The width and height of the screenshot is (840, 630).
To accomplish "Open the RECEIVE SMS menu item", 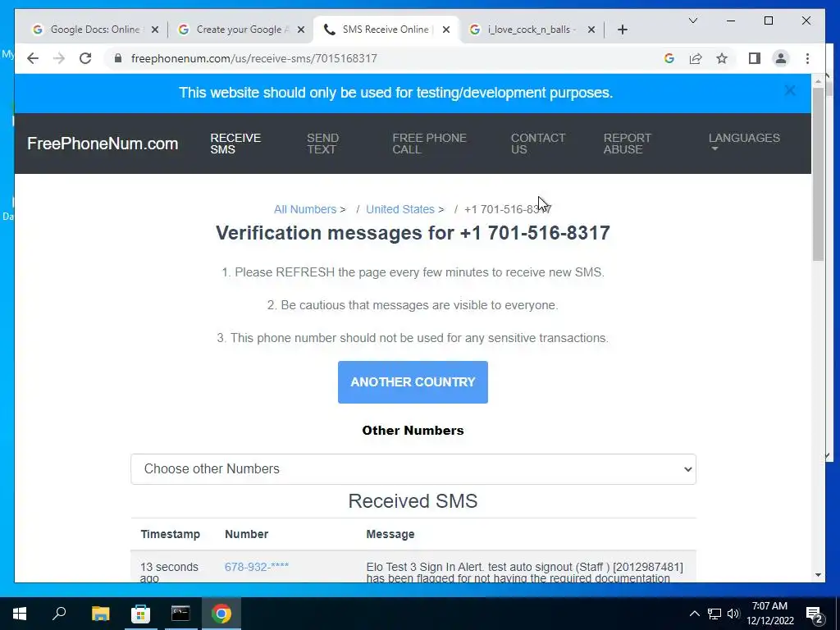I will point(235,144).
